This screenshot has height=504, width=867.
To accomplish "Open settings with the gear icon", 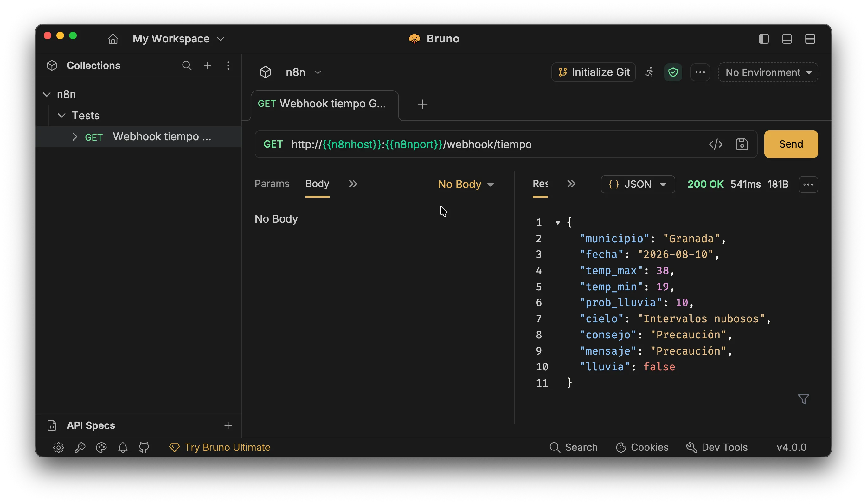I will [59, 448].
